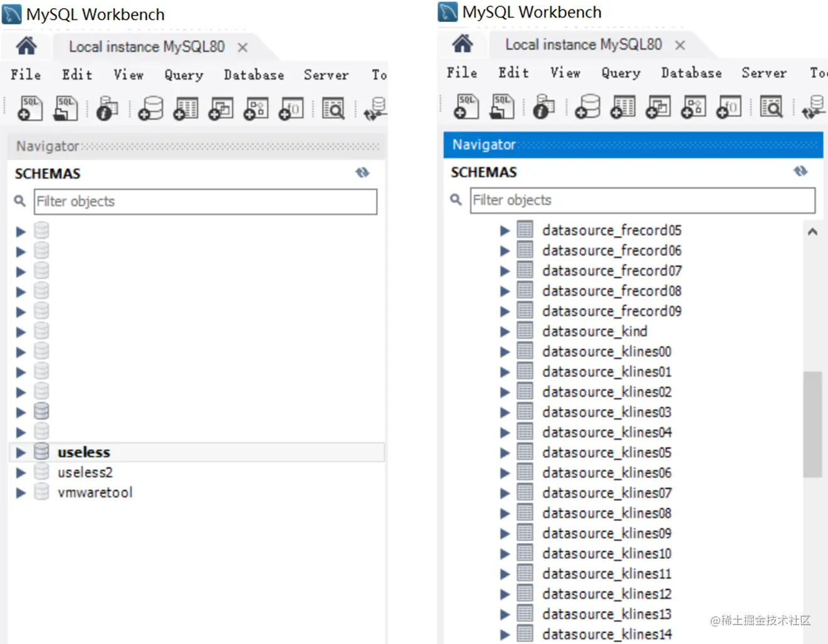
Task: Create new schema icon in right window
Action: [x=587, y=106]
